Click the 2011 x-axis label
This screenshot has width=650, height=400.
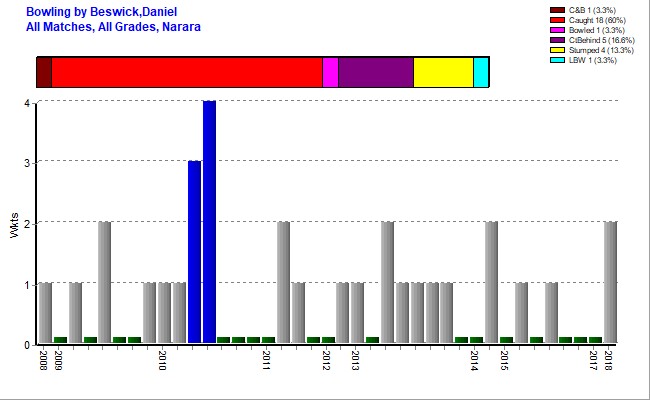(266, 360)
